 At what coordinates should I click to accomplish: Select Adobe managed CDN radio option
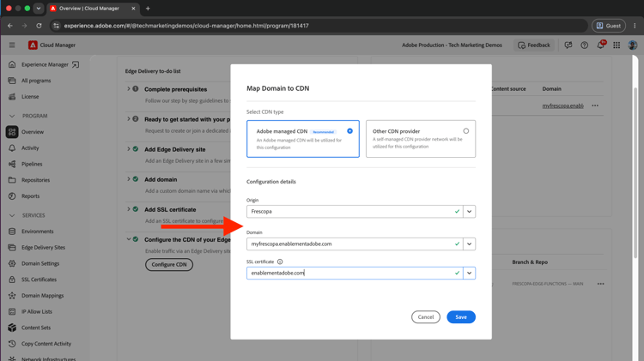349,131
